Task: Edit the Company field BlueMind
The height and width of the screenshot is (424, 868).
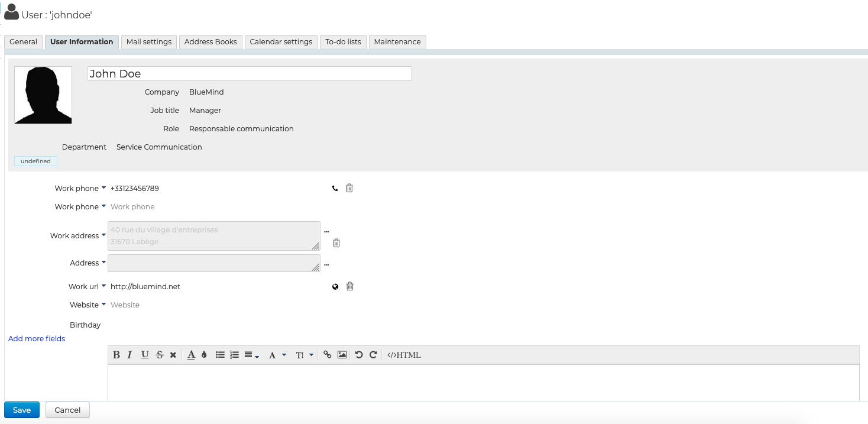Action: click(206, 92)
